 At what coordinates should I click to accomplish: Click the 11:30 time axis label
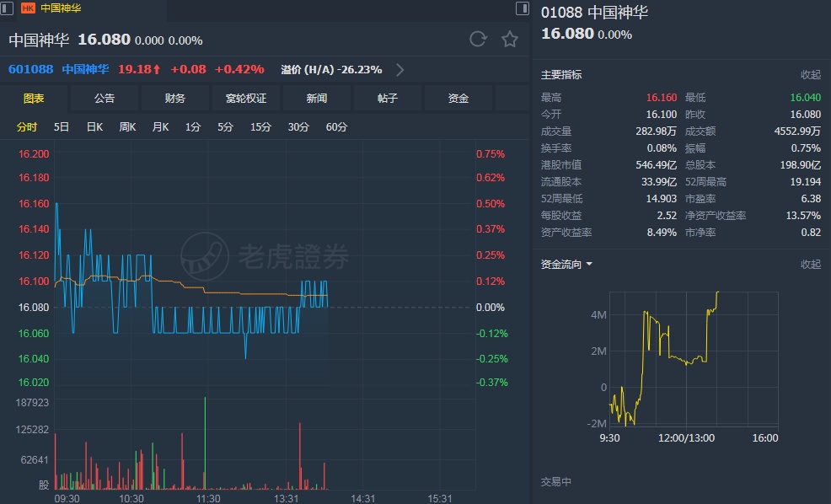tap(208, 499)
